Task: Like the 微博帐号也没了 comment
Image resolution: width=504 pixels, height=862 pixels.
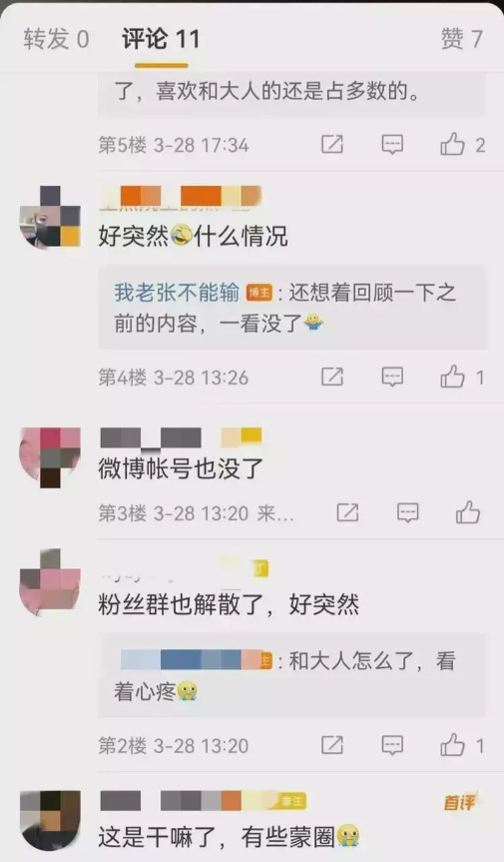Action: tap(468, 512)
